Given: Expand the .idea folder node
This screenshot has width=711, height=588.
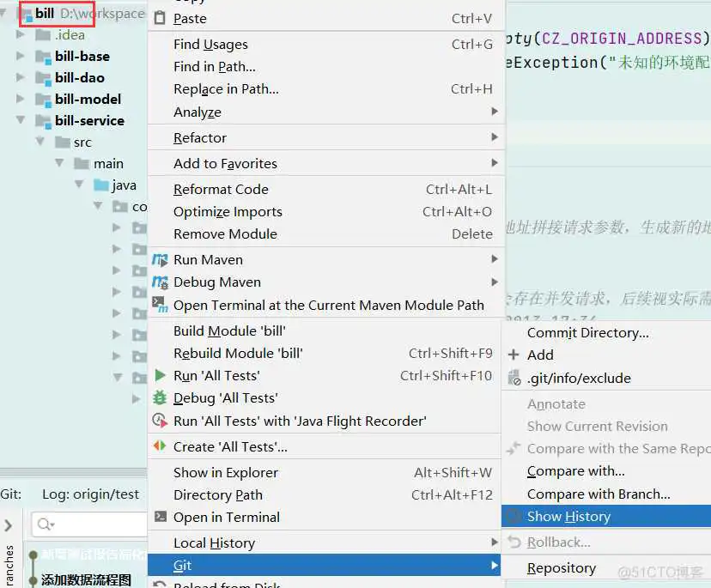Looking at the screenshot, I should [x=21, y=35].
